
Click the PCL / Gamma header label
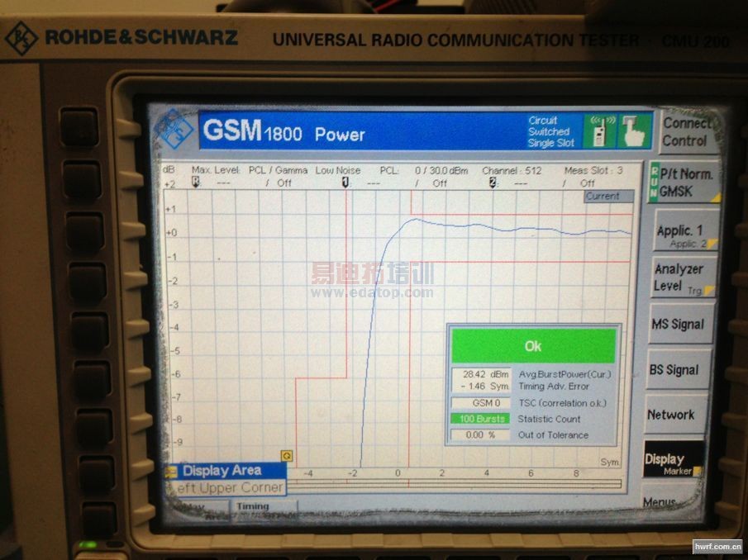pyautogui.click(x=278, y=170)
